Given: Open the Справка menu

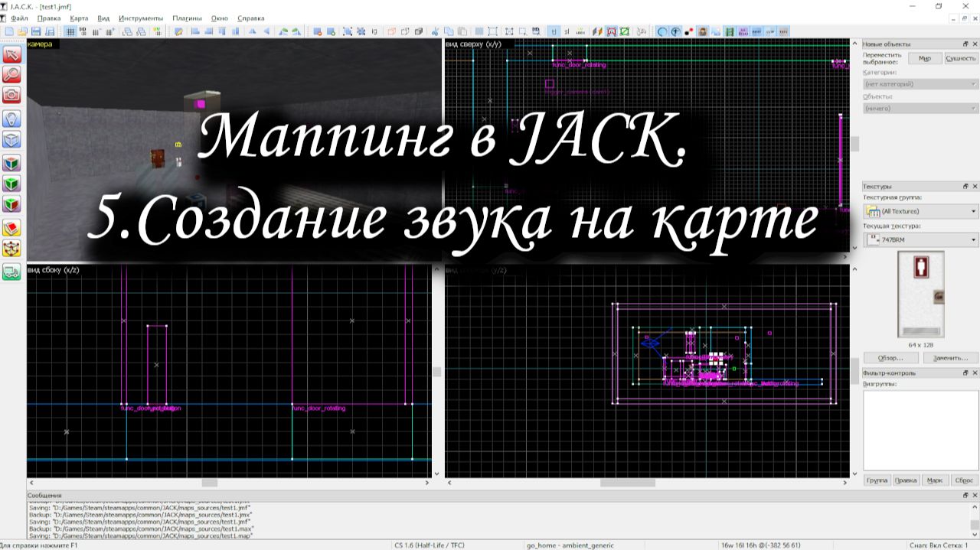Looking at the screenshot, I should [250, 18].
